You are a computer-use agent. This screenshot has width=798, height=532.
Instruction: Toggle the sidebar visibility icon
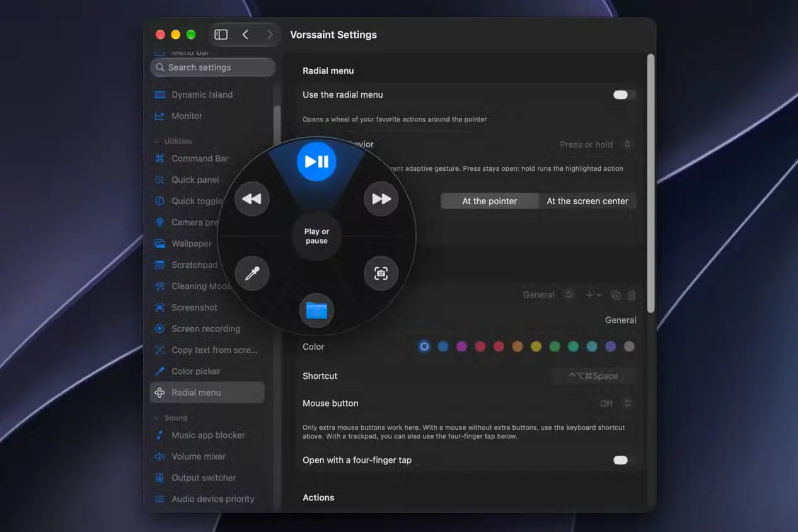[221, 35]
